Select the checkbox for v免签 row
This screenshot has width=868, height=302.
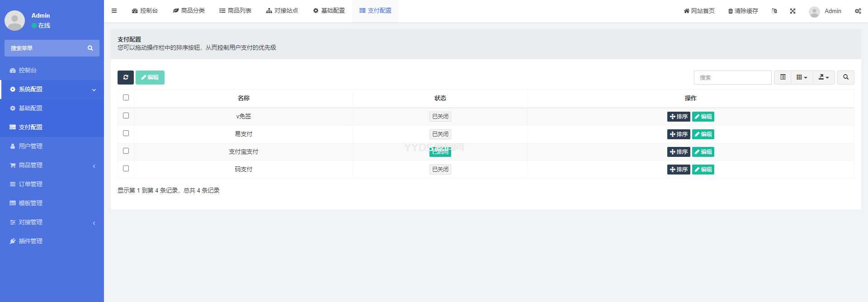126,116
